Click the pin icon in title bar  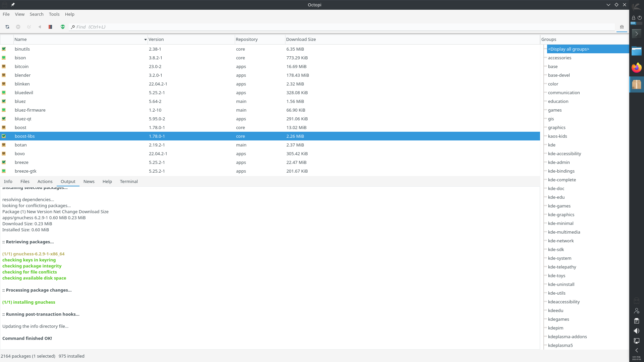(13, 5)
